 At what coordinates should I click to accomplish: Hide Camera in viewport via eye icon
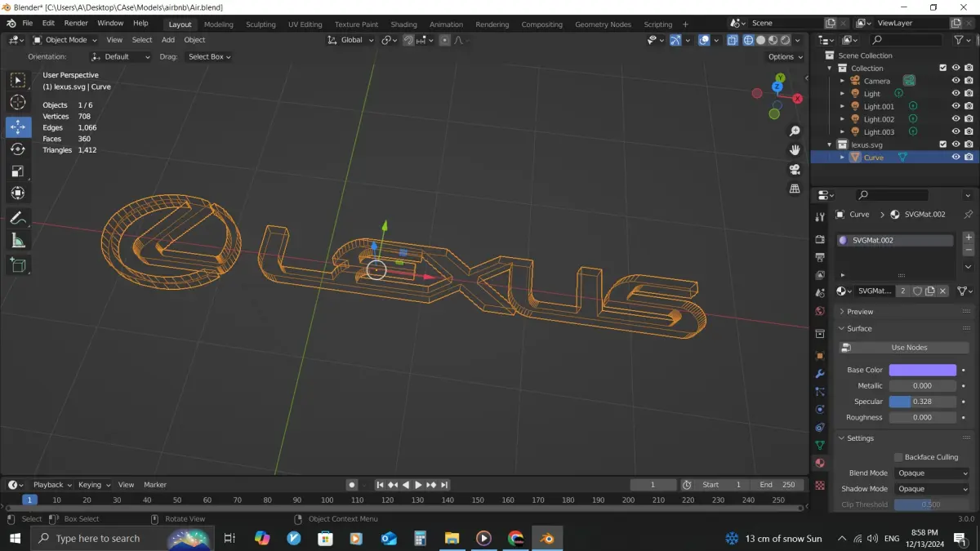(x=955, y=81)
